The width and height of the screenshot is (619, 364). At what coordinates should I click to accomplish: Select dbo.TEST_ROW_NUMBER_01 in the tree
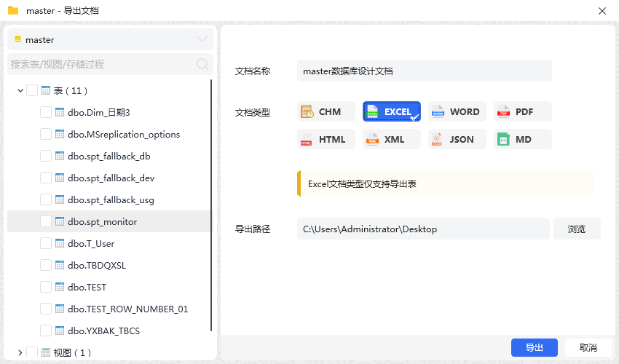127,309
